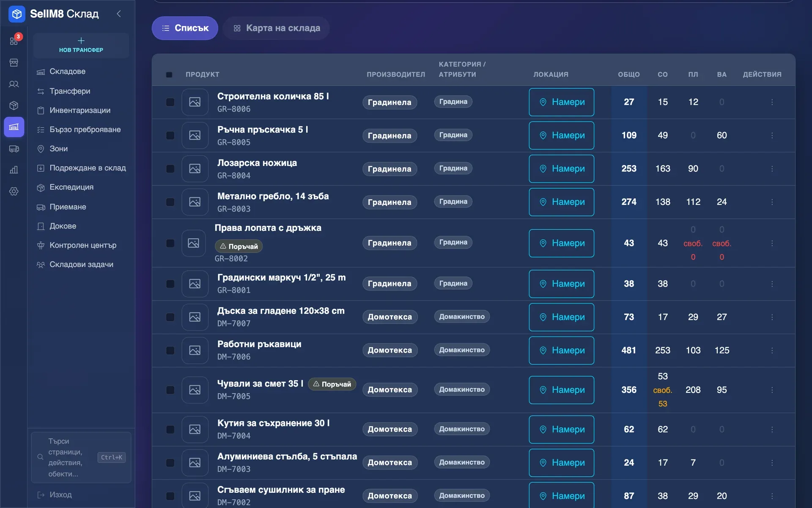
Task: Open Контролен център in the sidebar menu
Action: 81,245
